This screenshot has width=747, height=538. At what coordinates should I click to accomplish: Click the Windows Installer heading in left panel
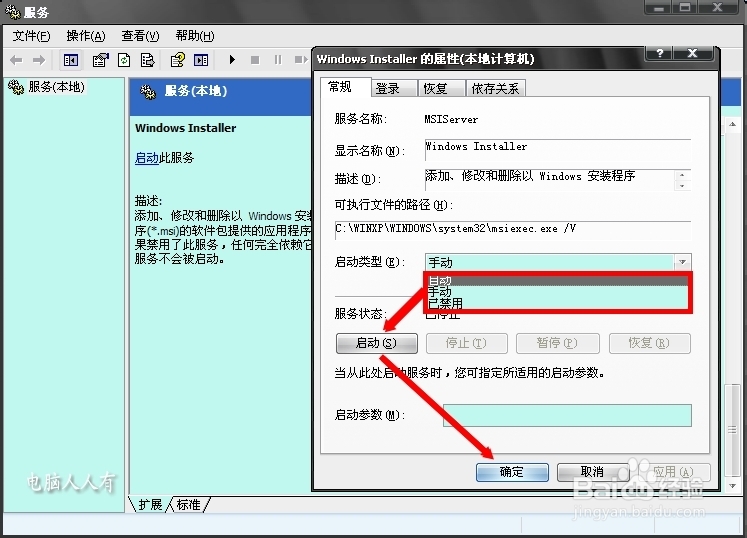[185, 128]
